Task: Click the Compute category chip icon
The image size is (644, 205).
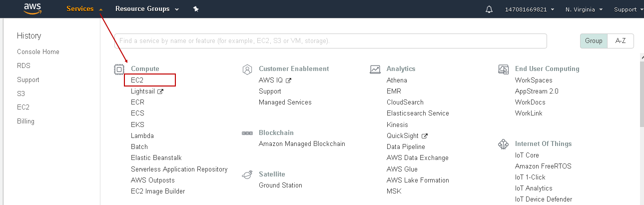Action: pyautogui.click(x=119, y=69)
